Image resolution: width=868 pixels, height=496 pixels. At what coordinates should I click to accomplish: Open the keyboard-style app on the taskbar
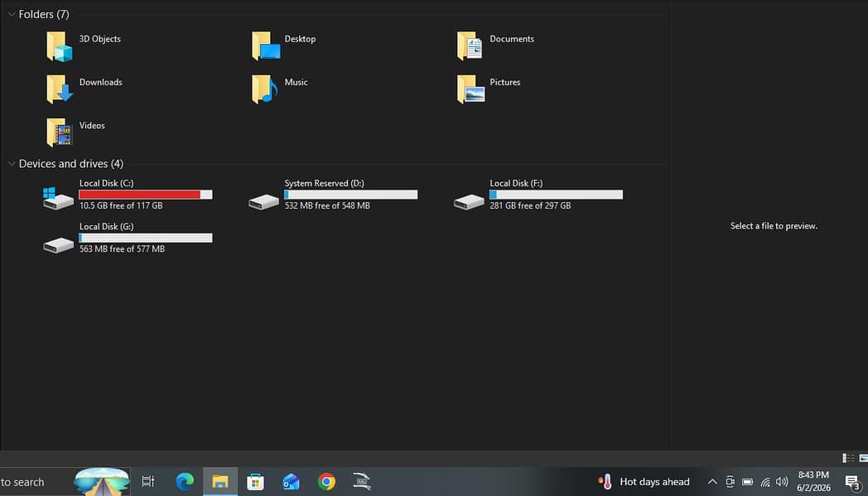tap(362, 482)
